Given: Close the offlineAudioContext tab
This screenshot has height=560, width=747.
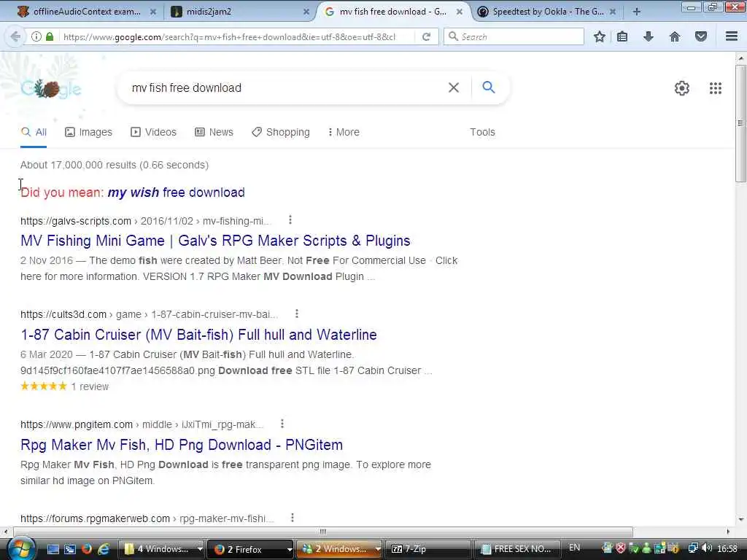Looking at the screenshot, I should click(153, 12).
